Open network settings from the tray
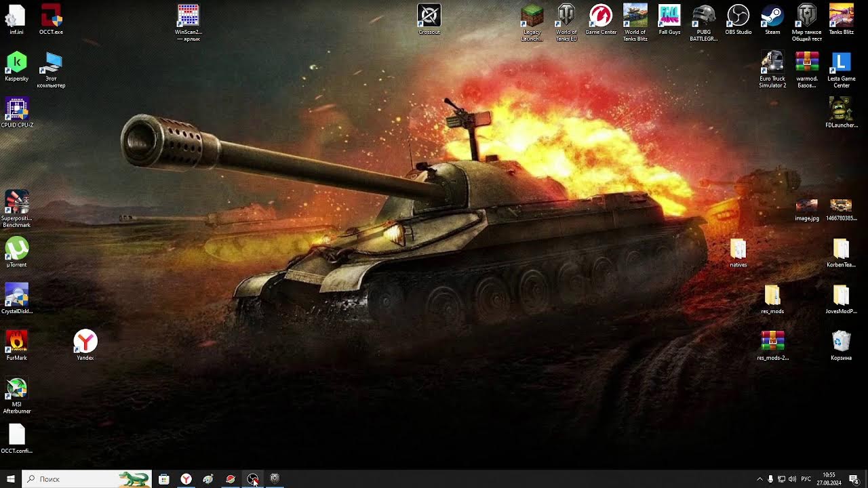Image resolution: width=868 pixels, height=488 pixels. [781, 479]
